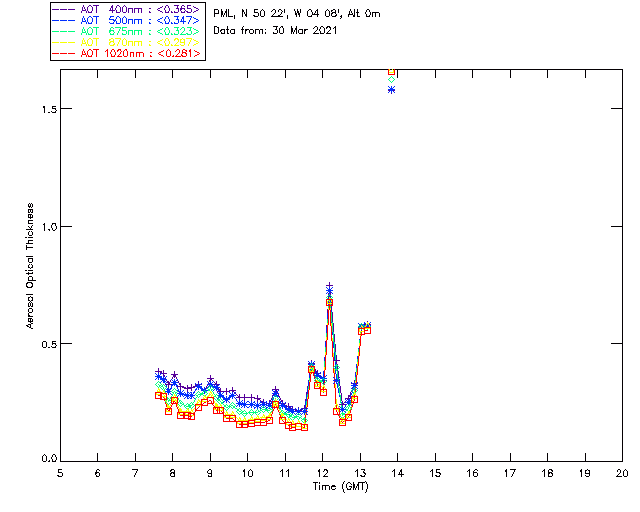This screenshot has width=640, height=512.
Task: Click the 'Aerosol Optical Thickness' axis label
Action: point(30,266)
